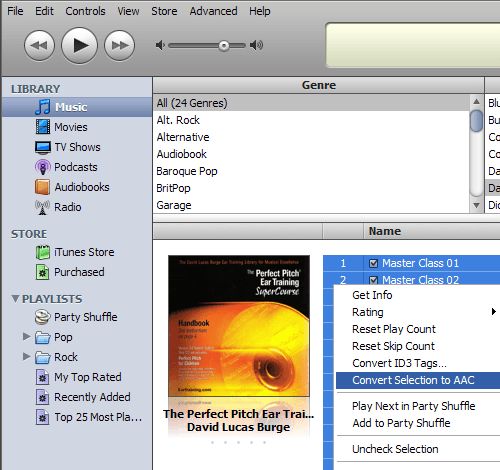
Task: Open the Help menu
Action: pos(260,11)
